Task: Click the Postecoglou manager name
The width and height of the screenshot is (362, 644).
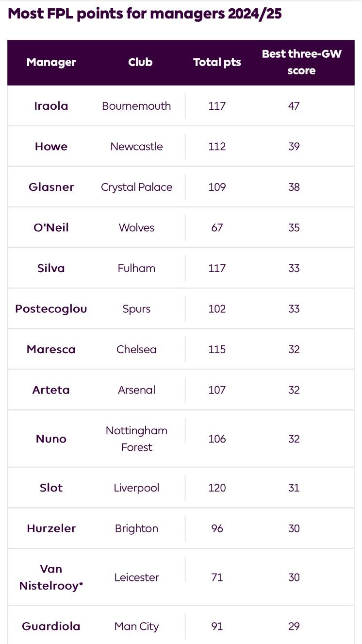Action: click(51, 309)
